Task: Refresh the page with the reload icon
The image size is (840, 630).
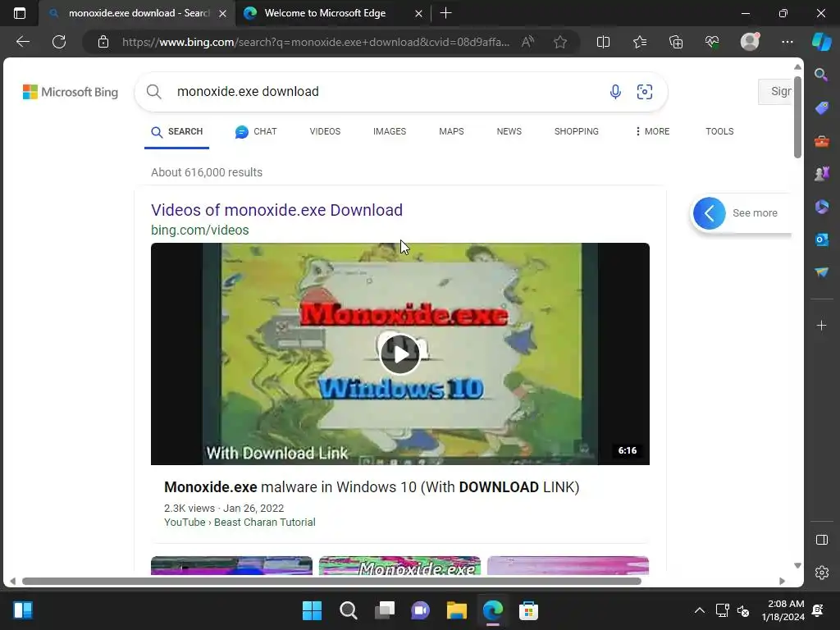Action: [59, 42]
